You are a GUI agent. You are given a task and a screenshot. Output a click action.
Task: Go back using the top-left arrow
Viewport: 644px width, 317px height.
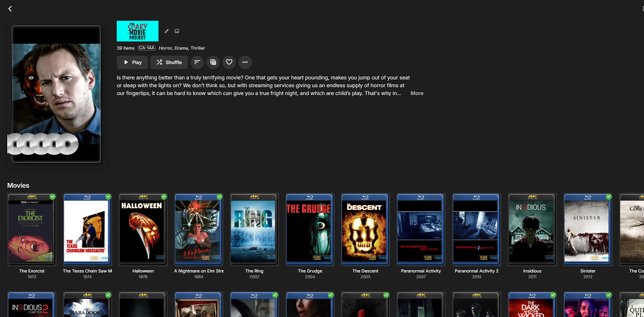click(10, 8)
